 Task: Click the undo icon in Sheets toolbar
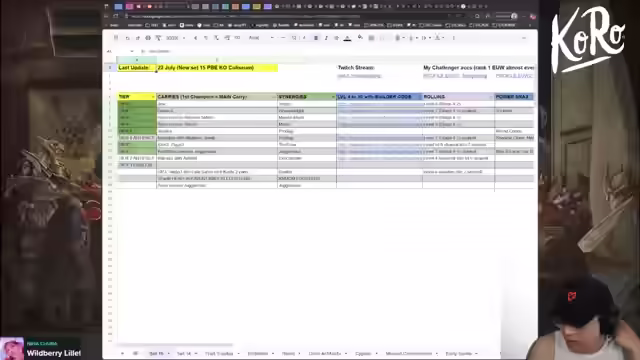127,38
